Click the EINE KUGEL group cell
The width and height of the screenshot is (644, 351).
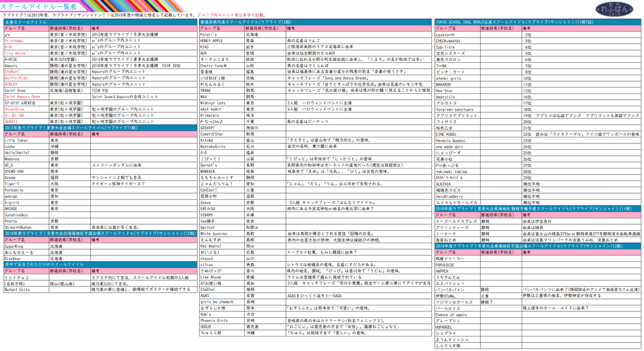(457, 134)
